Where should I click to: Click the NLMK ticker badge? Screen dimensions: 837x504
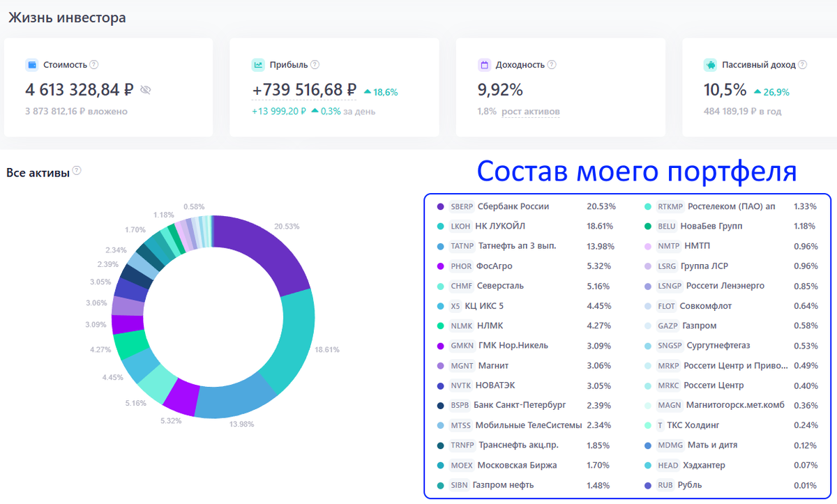(462, 326)
